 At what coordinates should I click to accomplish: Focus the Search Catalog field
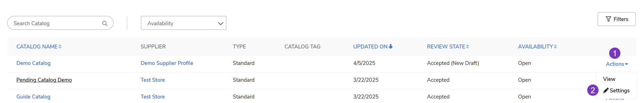tap(60, 23)
